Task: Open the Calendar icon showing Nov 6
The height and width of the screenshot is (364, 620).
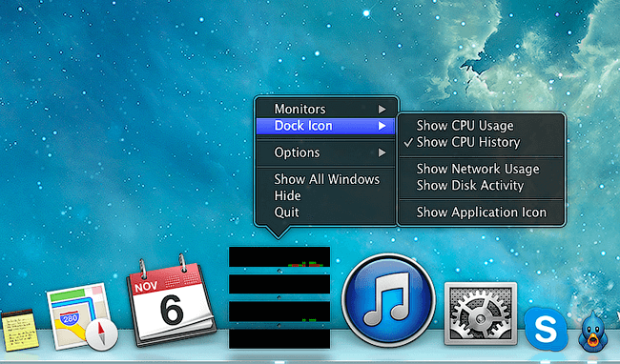Action: (171, 301)
